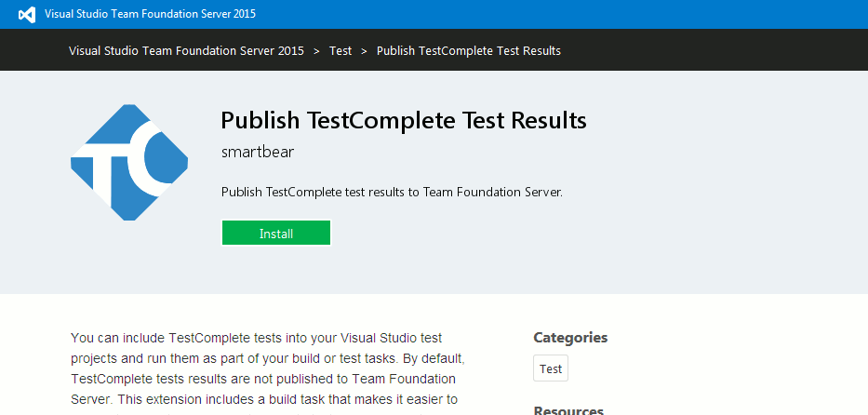The height and width of the screenshot is (415, 868).
Task: Open the Test category tag
Action: pos(551,369)
